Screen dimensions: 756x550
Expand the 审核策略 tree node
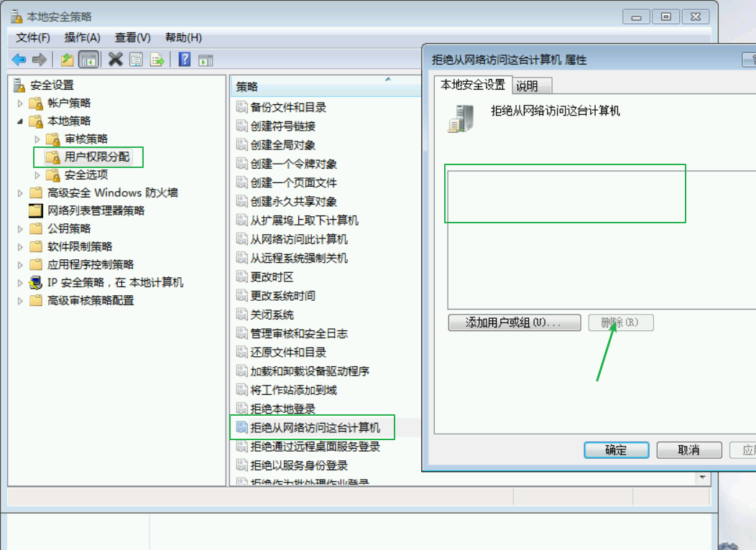pos(37,140)
